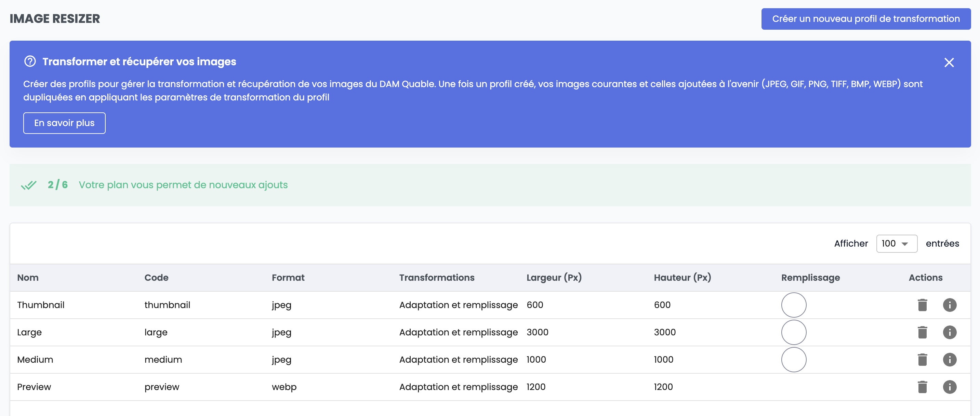Delete the Medium profile with trash icon
The image size is (980, 416).
click(922, 359)
